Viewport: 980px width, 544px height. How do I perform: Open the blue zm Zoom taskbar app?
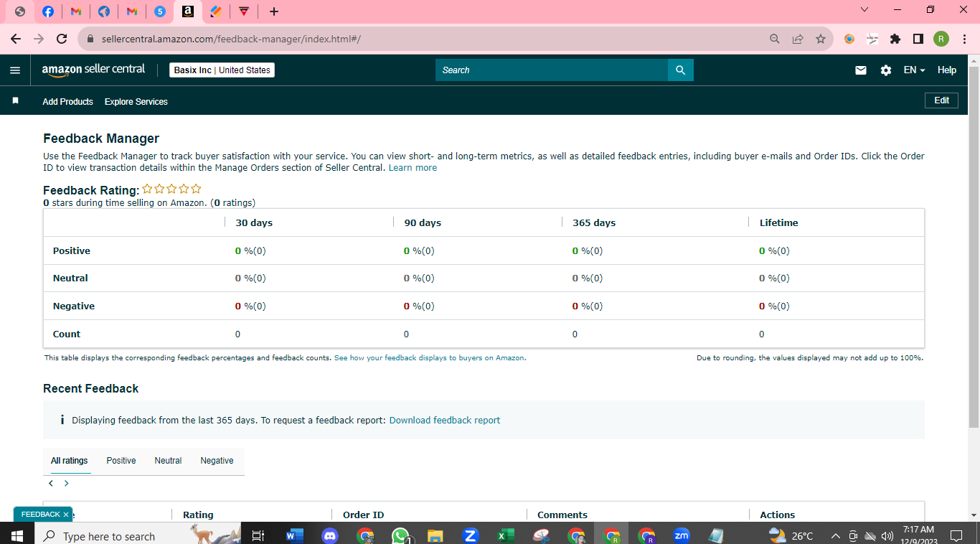click(x=682, y=535)
